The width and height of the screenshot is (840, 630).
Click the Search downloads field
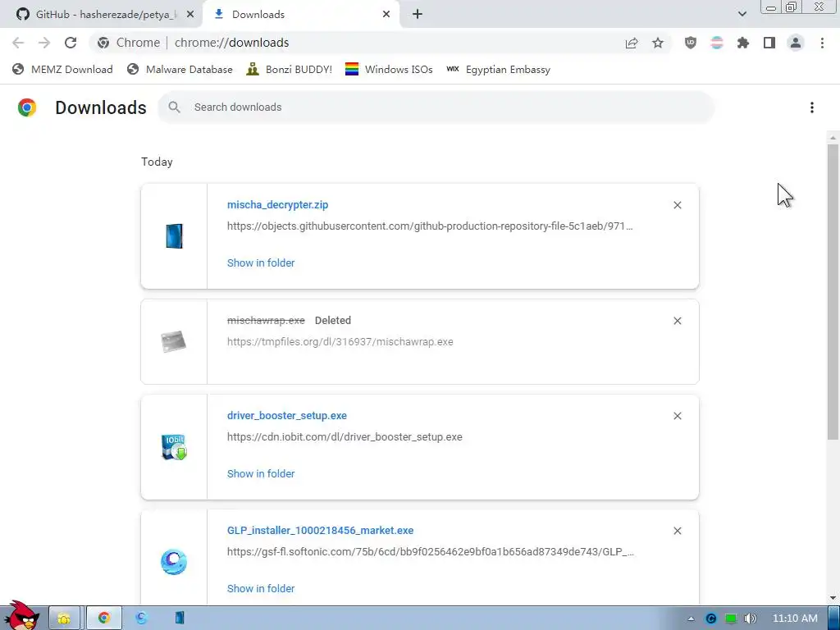tap(436, 107)
